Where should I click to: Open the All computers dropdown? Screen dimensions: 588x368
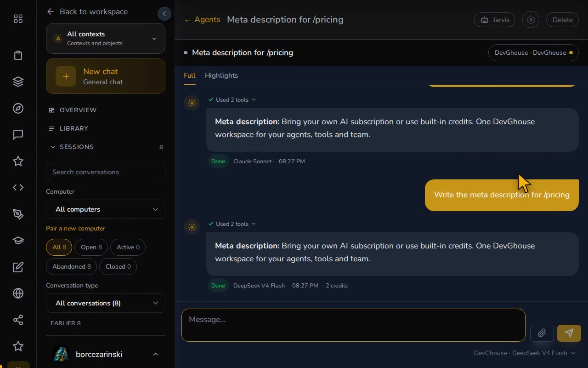click(x=106, y=209)
